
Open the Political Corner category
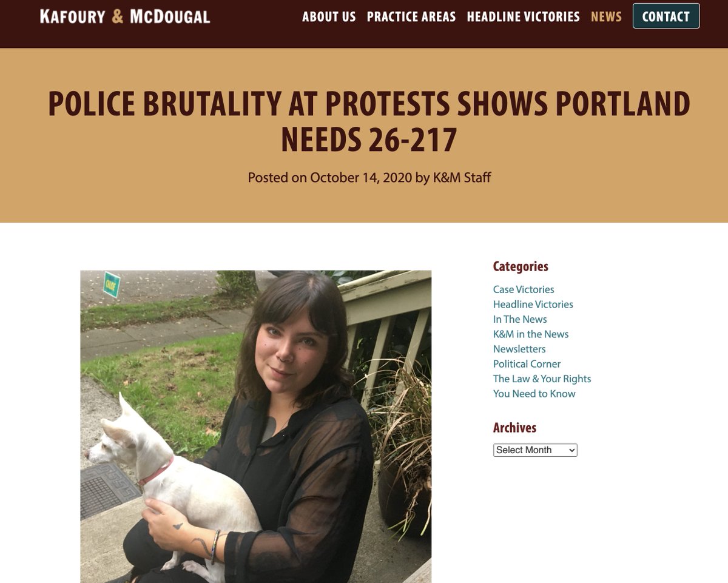527,364
